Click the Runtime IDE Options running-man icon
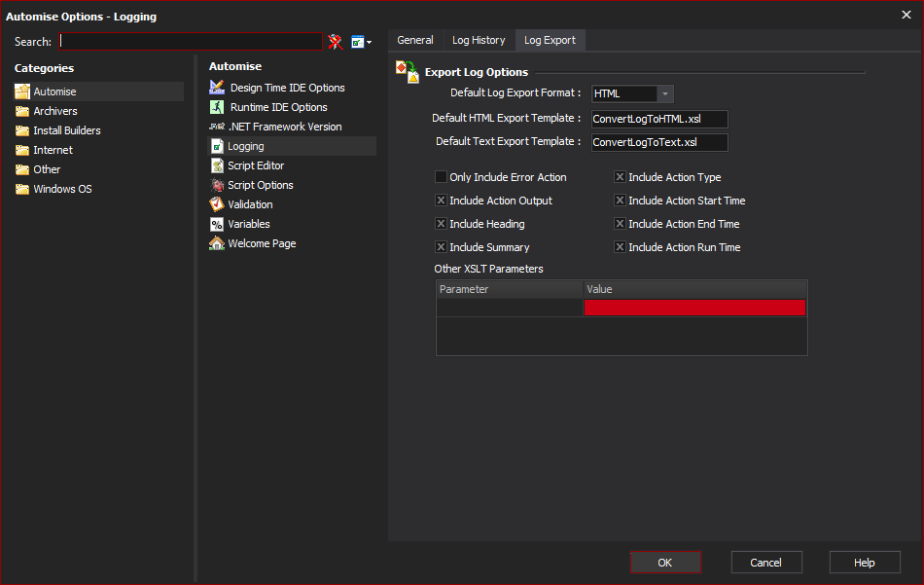 click(x=217, y=107)
